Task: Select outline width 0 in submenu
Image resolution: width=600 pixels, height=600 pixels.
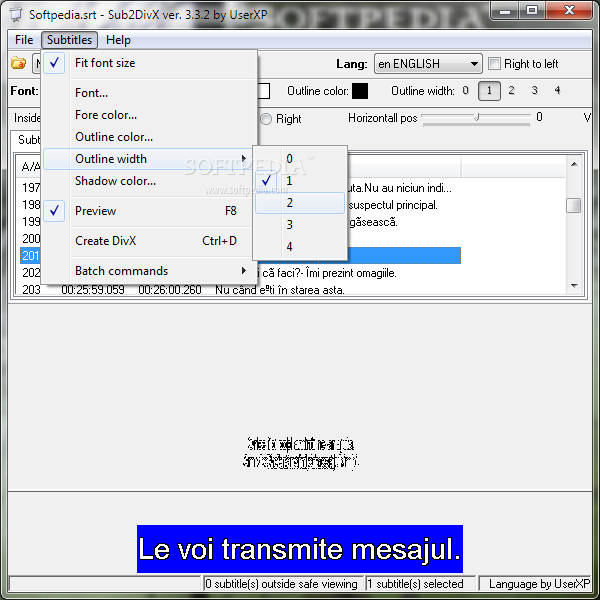Action: [x=300, y=158]
